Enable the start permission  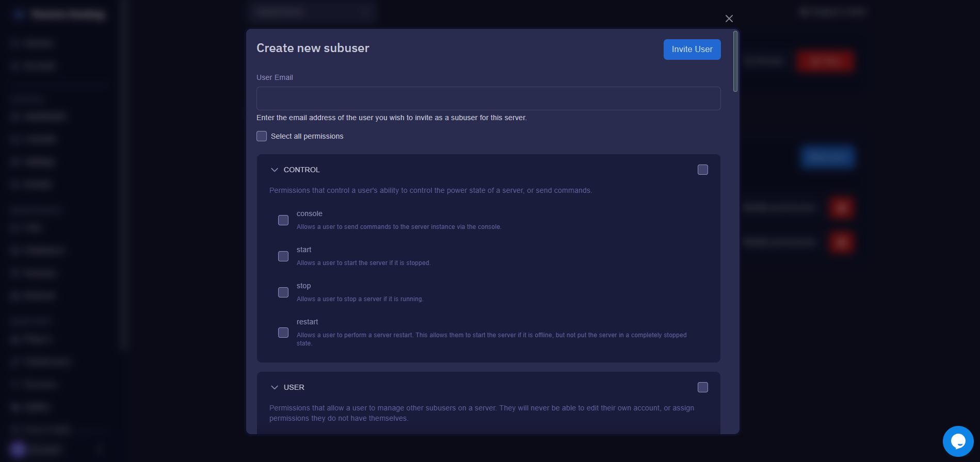[x=283, y=256]
